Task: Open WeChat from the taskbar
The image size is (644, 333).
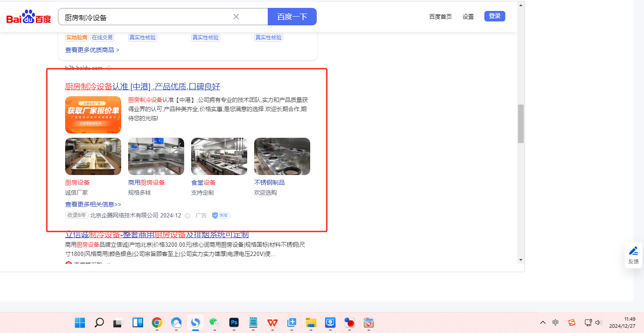Action: [x=213, y=323]
